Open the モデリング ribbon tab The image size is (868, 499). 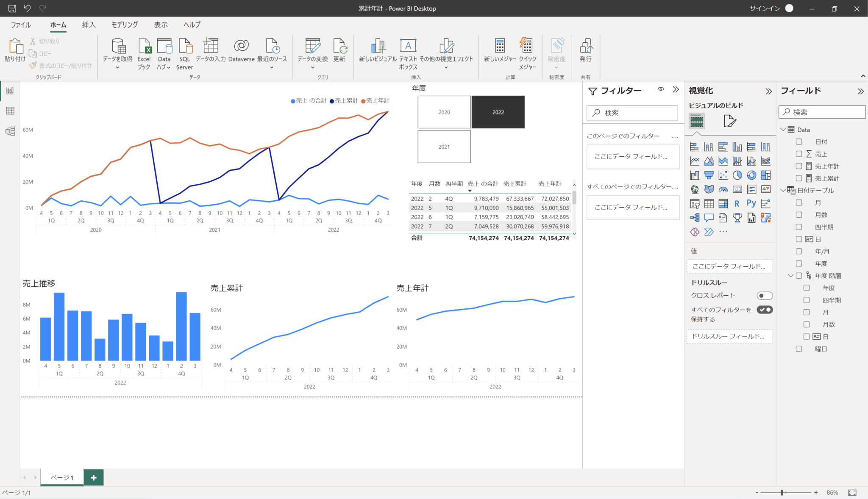(125, 25)
